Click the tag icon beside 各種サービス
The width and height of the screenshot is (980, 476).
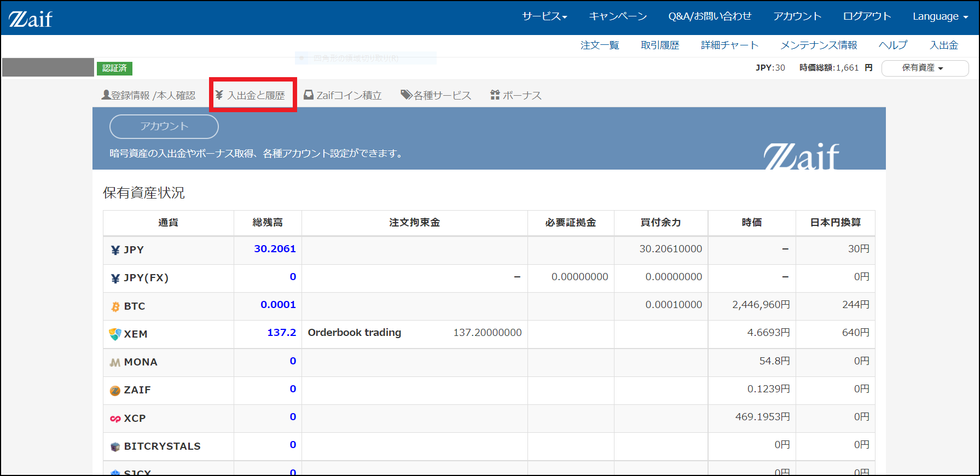[x=407, y=95]
